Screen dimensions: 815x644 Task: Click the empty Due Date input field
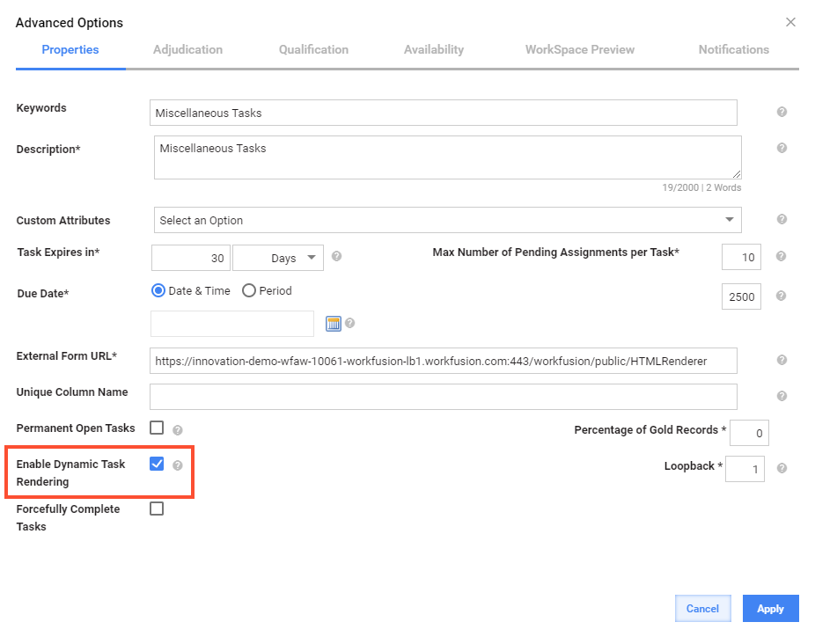tap(232, 324)
